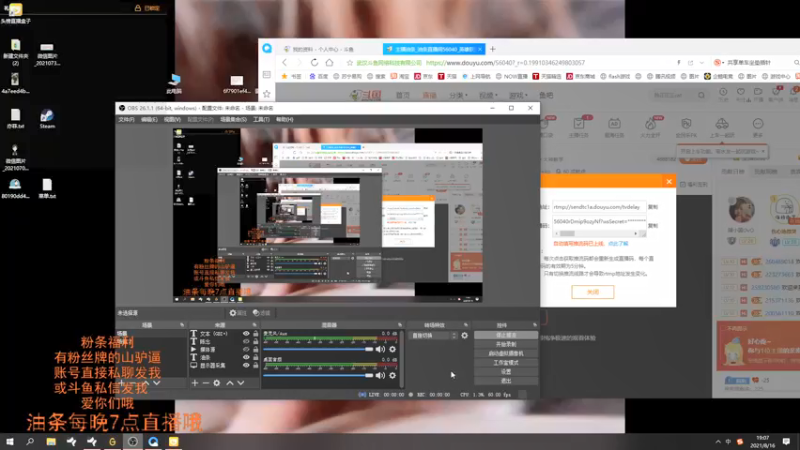800x450 pixels.
Task: Hide the 文本 (GDI+) source eye icon
Action: [x=246, y=334]
